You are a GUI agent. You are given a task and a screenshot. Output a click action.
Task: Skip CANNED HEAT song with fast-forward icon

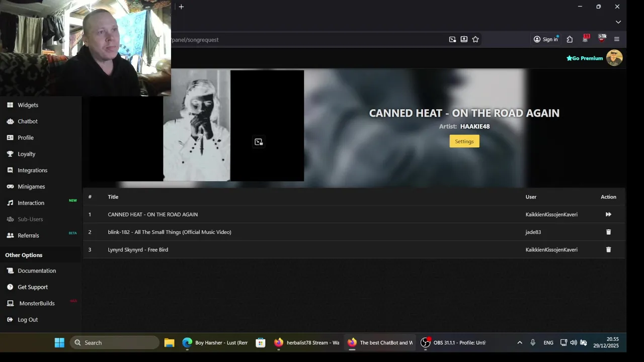[608, 214]
